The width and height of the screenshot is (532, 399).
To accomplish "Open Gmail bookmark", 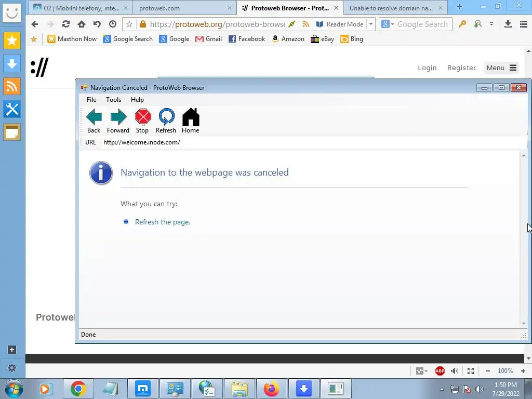I will 209,39.
